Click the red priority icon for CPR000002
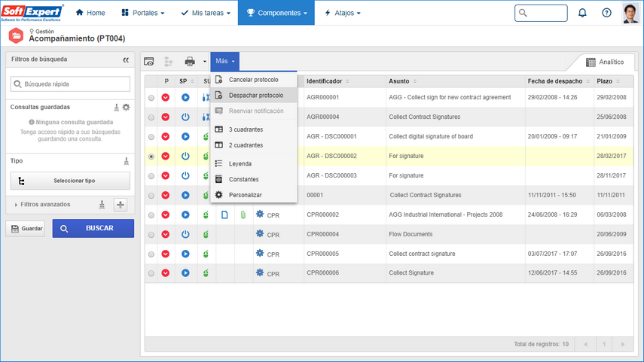 166,214
